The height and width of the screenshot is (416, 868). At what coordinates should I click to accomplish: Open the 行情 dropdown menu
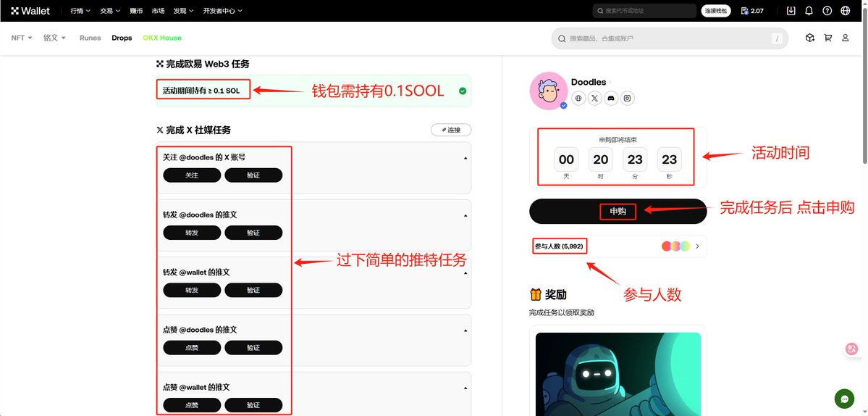(x=80, y=11)
